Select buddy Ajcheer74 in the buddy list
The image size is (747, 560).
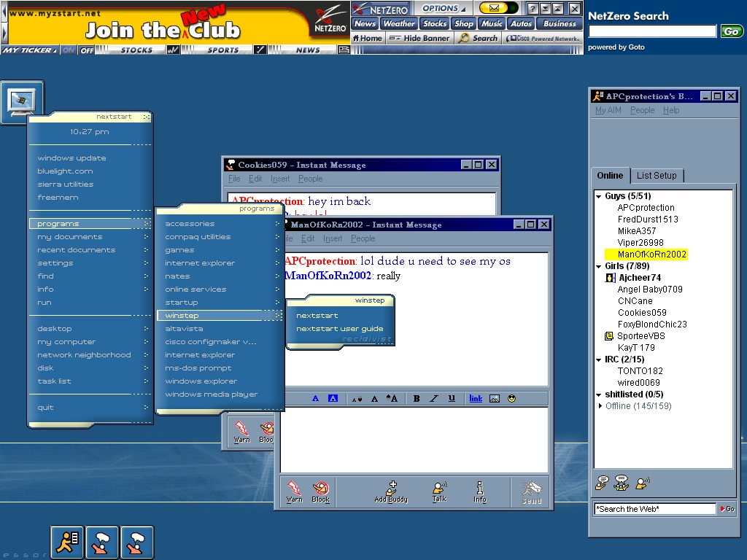(640, 278)
